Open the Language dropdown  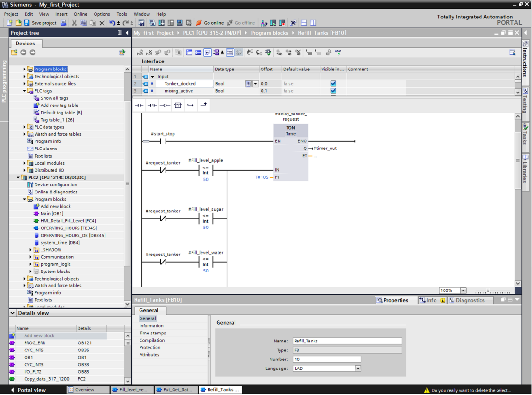358,369
